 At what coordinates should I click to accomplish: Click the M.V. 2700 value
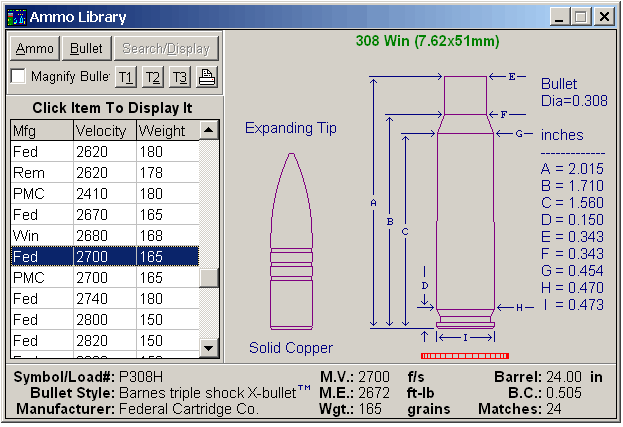[x=374, y=377]
